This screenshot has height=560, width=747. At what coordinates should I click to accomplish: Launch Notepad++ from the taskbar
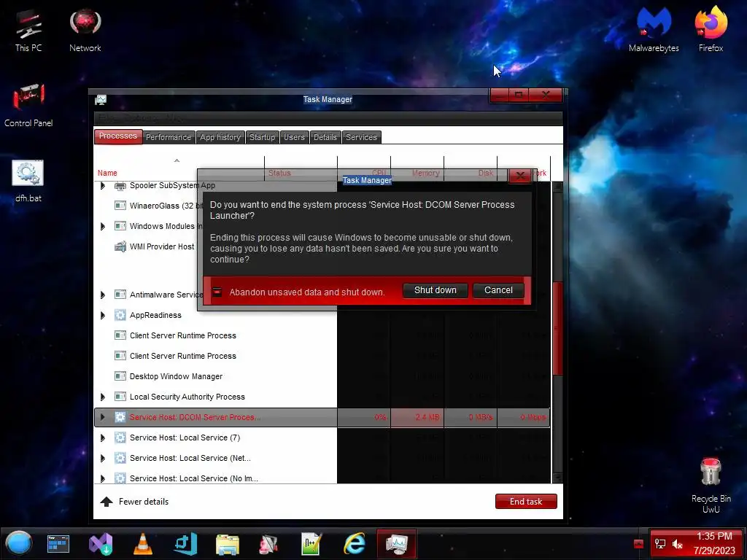pyautogui.click(x=311, y=544)
